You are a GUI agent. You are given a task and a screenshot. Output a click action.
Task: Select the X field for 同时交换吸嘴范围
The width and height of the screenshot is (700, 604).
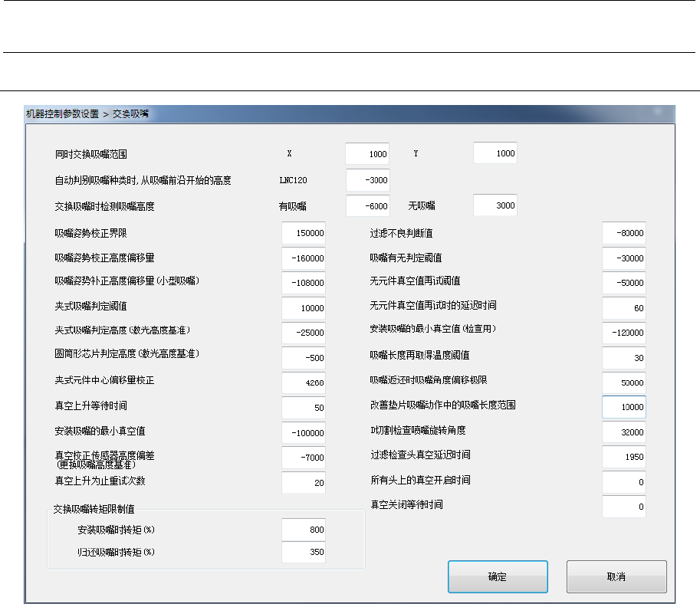[367, 153]
